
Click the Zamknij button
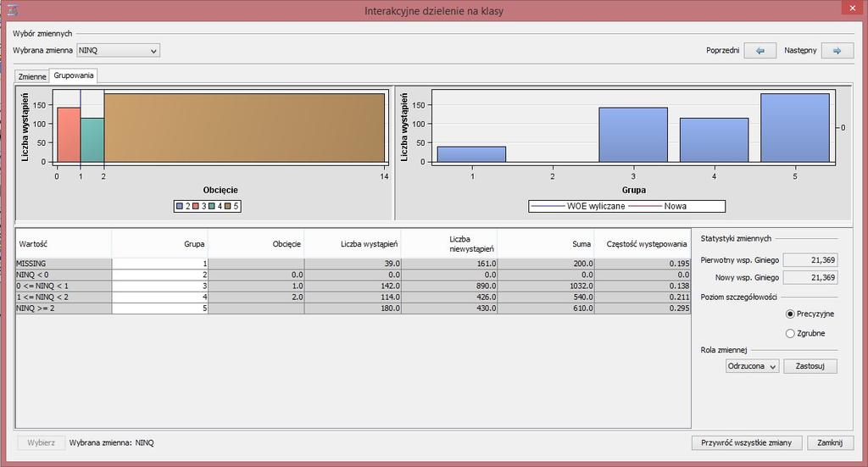click(830, 442)
